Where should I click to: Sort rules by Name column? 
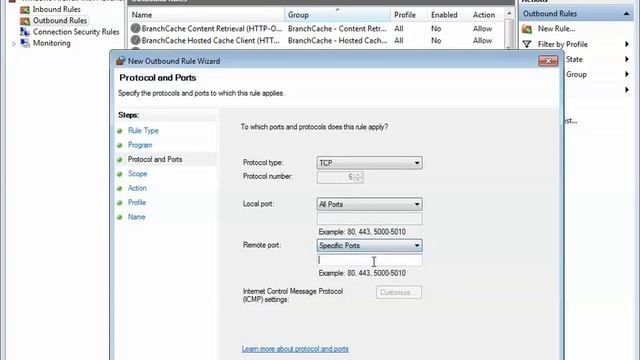206,15
